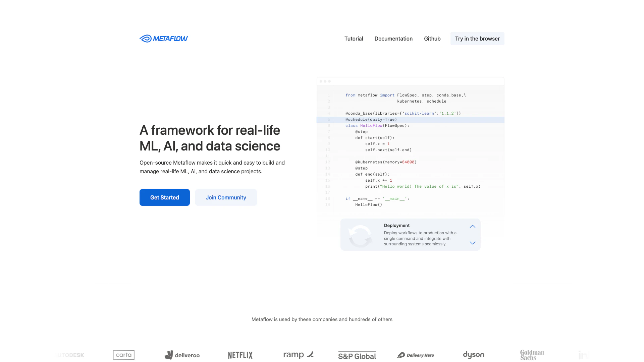Click the Join Community button
The width and height of the screenshot is (644, 362).
point(226,197)
